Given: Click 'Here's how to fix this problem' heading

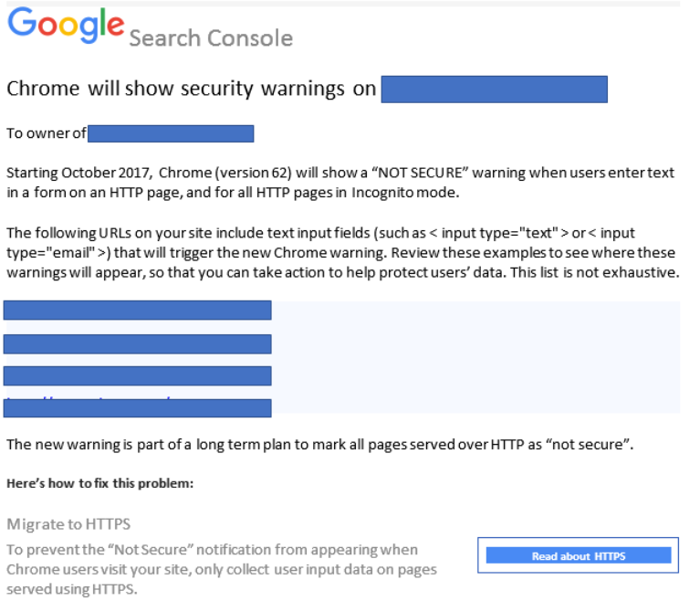Looking at the screenshot, I should 100,483.
